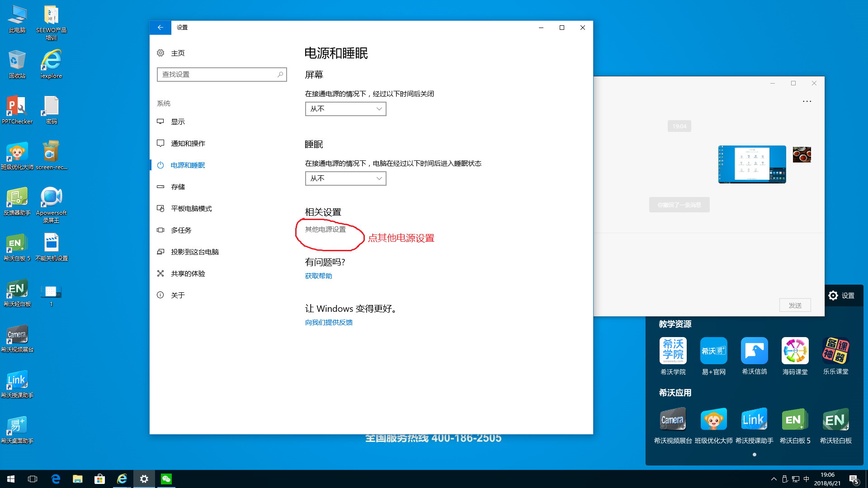The width and height of the screenshot is (868, 488).
Task: Open Task View on the taskbar
Action: 33,479
